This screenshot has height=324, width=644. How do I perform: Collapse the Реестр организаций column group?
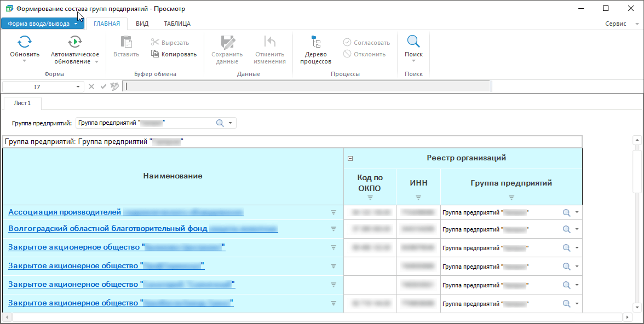tap(350, 159)
